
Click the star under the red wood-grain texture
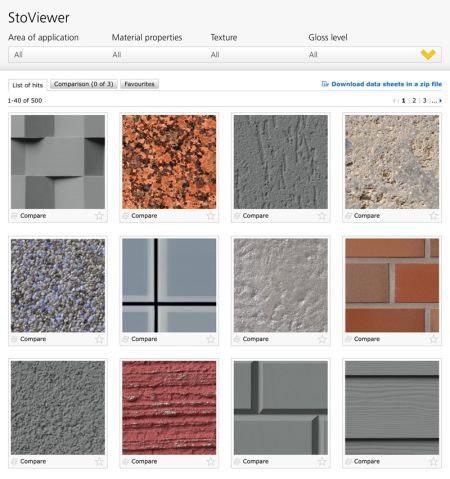pos(211,461)
